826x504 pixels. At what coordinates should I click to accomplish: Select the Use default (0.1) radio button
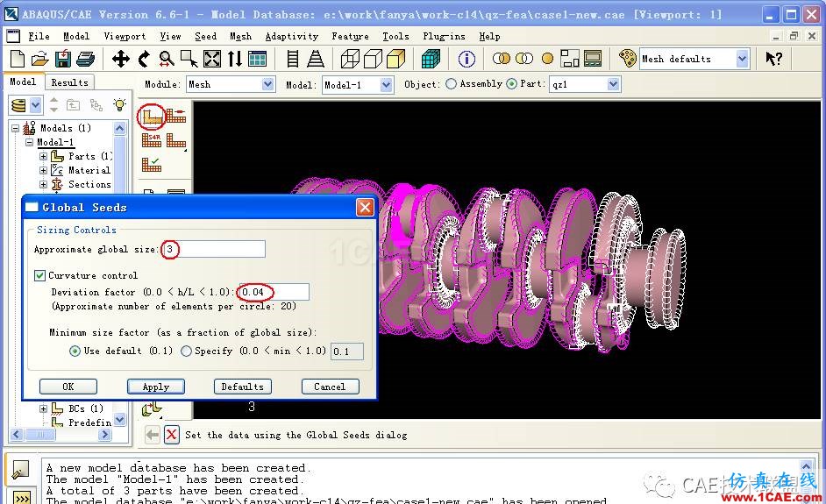tap(75, 351)
